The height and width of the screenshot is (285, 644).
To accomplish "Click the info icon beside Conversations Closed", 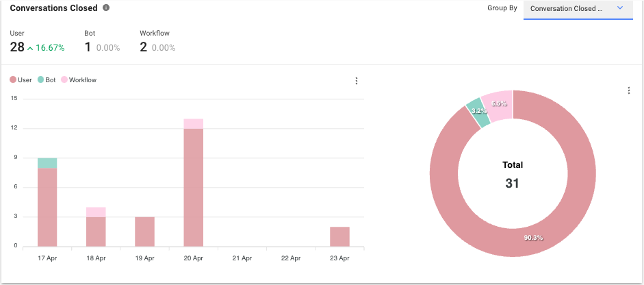I will (x=105, y=8).
